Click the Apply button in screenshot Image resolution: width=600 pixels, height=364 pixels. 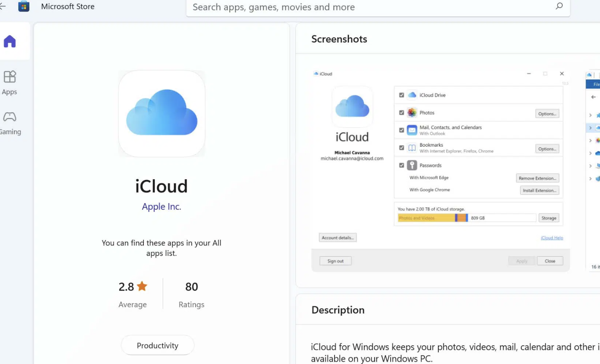click(x=522, y=261)
